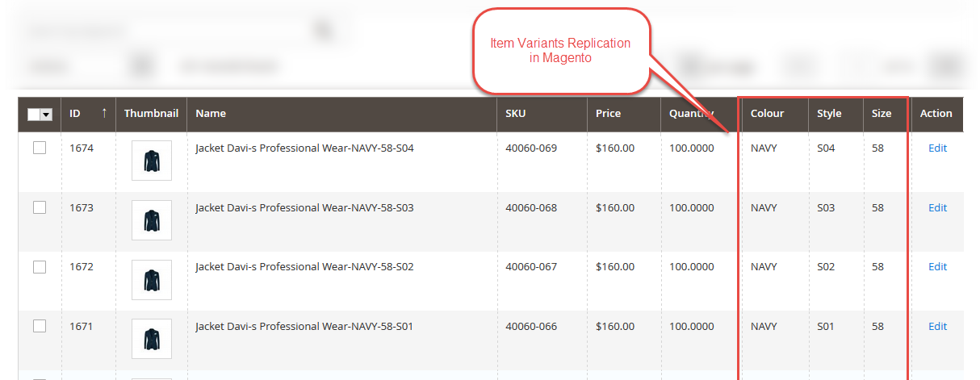Screen dimensions: 980x380
Task: Edit the product with ID 1671
Action: pyautogui.click(x=937, y=327)
